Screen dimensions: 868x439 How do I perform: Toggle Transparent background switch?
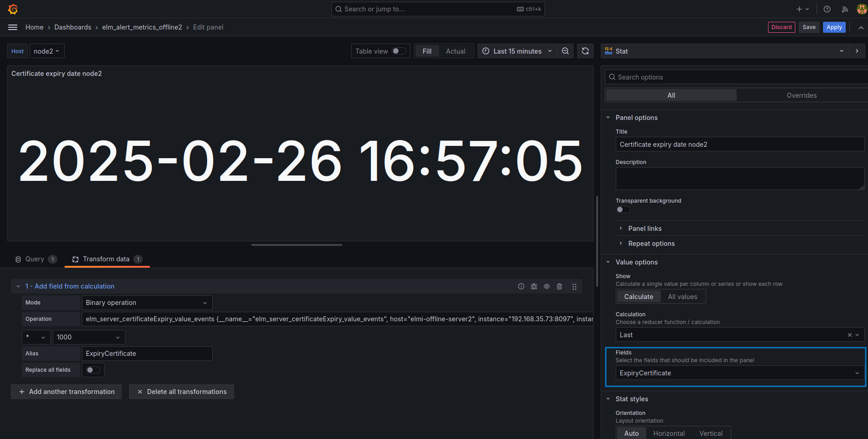coord(623,210)
